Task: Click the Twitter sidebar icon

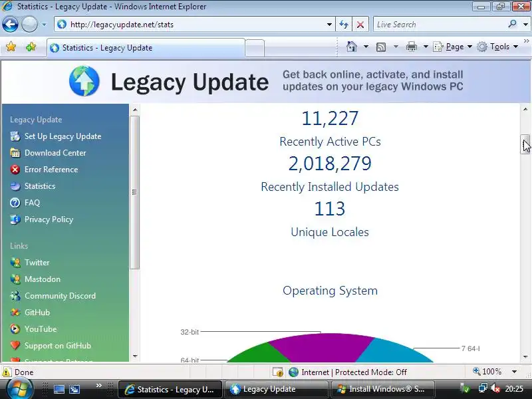Action: coord(15,262)
